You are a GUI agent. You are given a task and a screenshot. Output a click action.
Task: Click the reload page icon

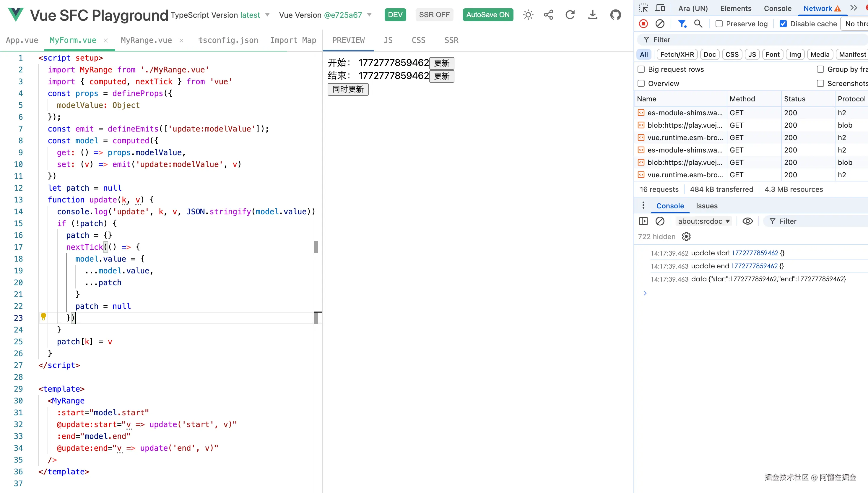pos(570,15)
